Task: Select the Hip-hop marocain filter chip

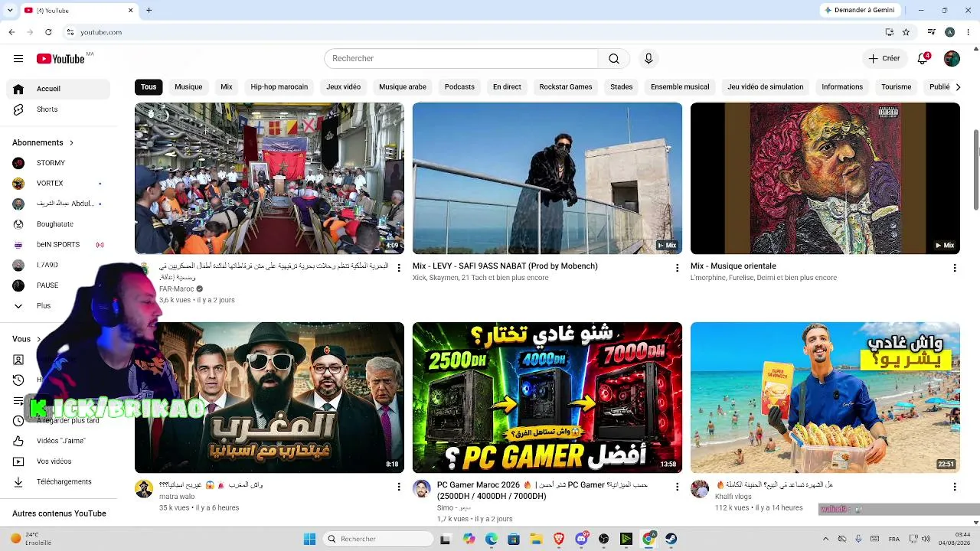Action: click(x=279, y=87)
